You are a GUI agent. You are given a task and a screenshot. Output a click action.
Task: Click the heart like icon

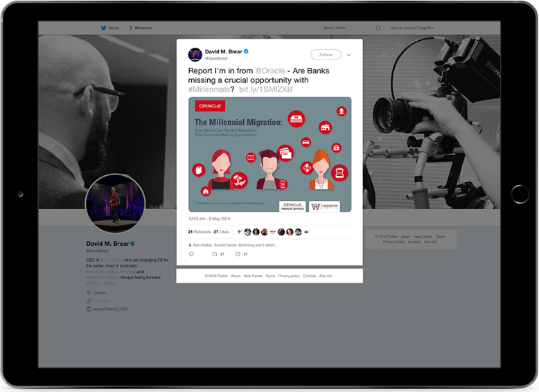click(238, 254)
